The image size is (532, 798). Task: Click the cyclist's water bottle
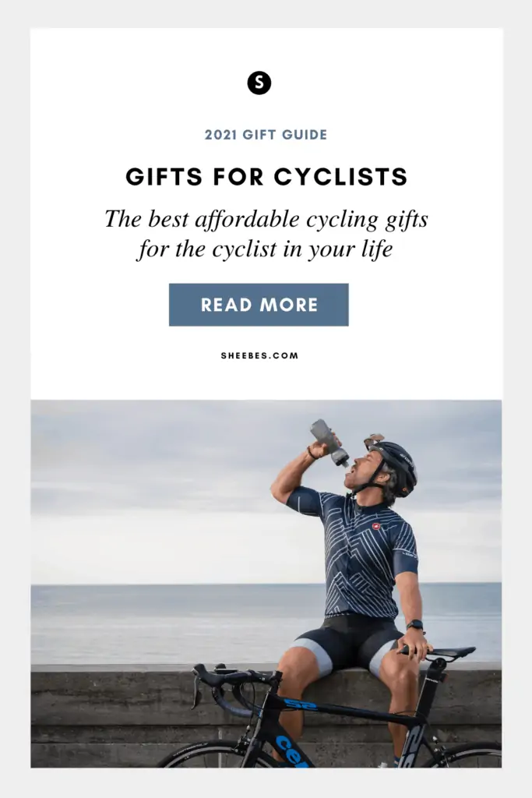(330, 443)
